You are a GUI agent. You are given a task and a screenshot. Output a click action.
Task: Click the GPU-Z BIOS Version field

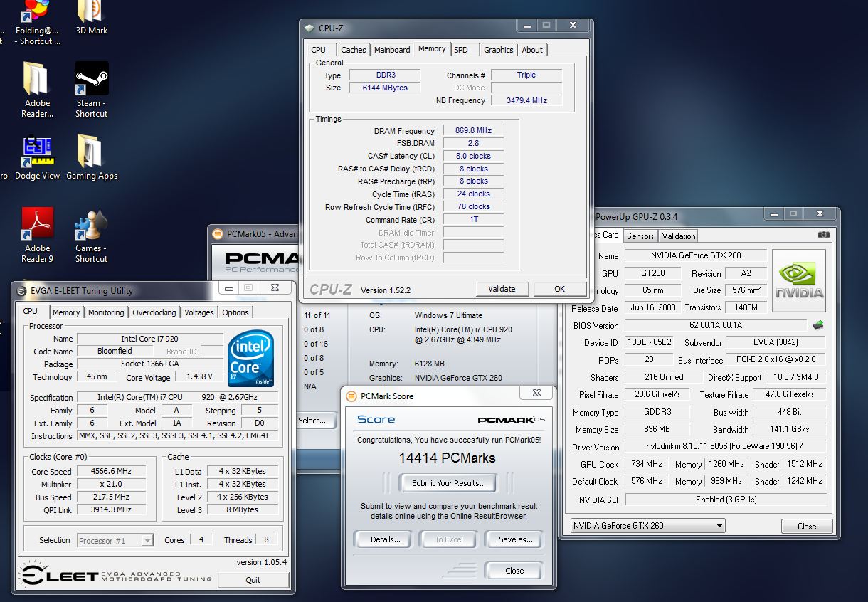pyautogui.click(x=716, y=325)
